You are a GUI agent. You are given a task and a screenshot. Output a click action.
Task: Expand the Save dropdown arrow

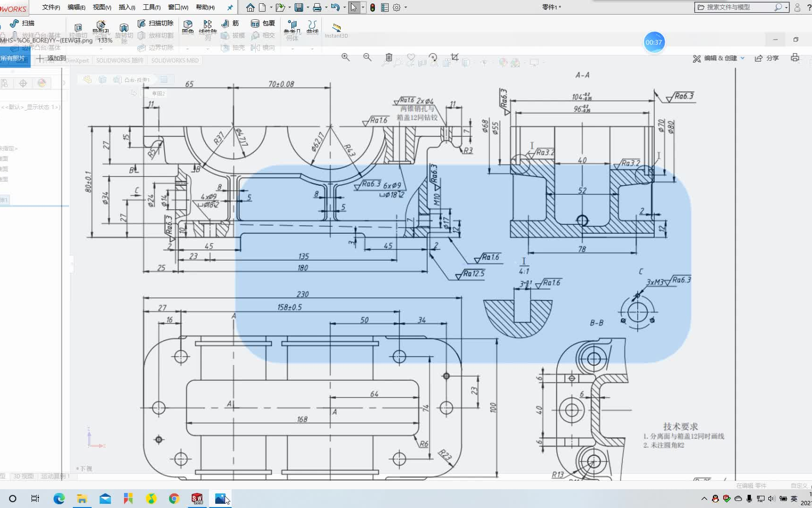(x=308, y=8)
